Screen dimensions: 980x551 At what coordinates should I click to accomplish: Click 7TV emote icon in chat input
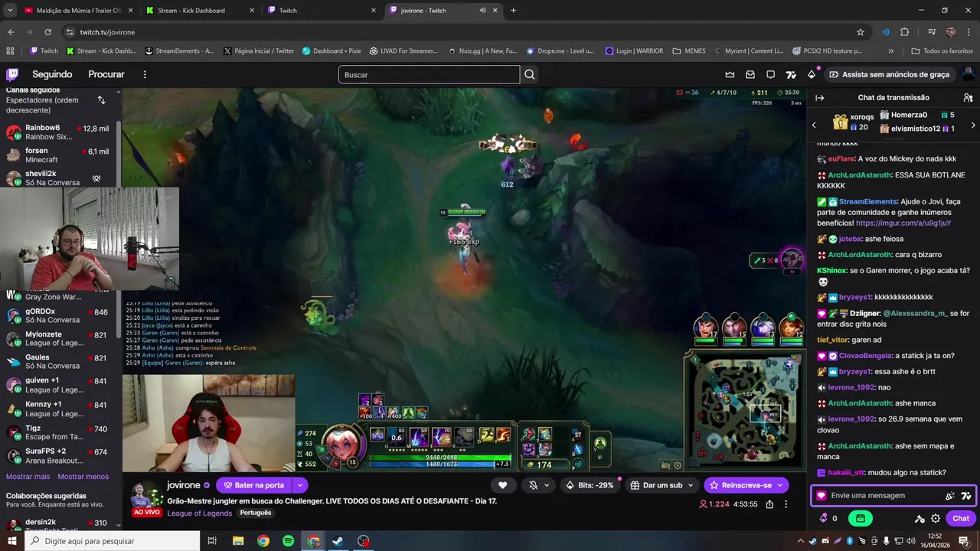pyautogui.click(x=965, y=495)
